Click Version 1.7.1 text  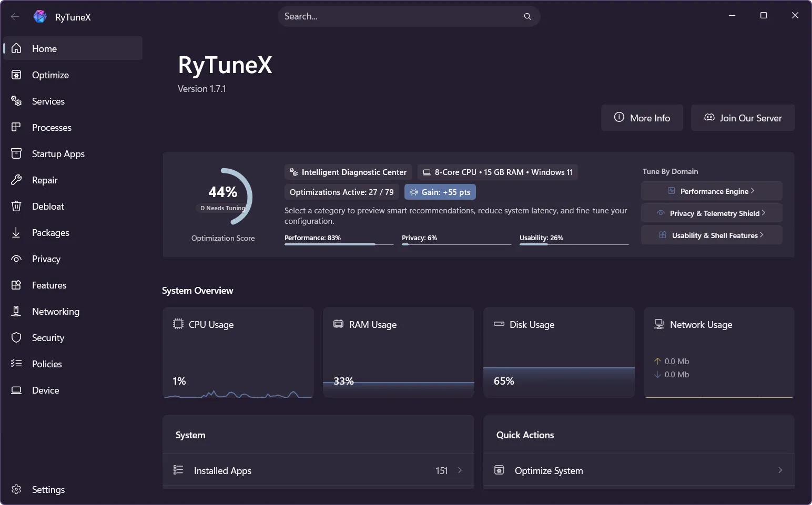(202, 88)
